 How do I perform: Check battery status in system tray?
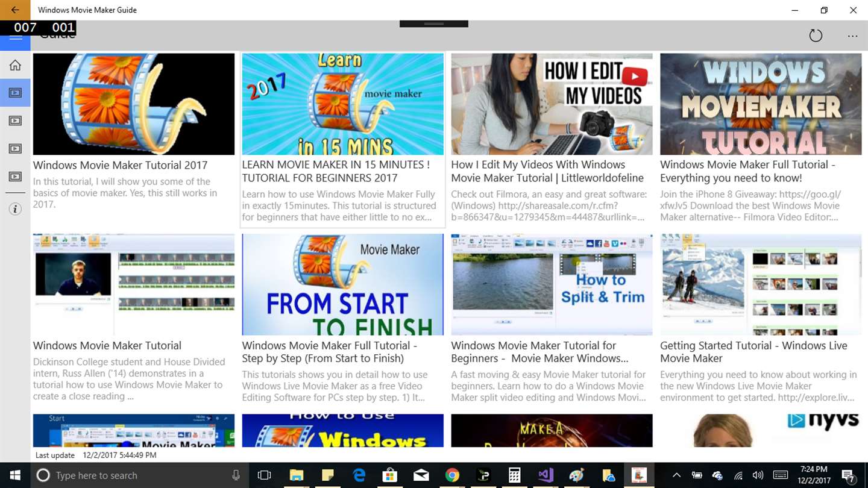tap(697, 475)
